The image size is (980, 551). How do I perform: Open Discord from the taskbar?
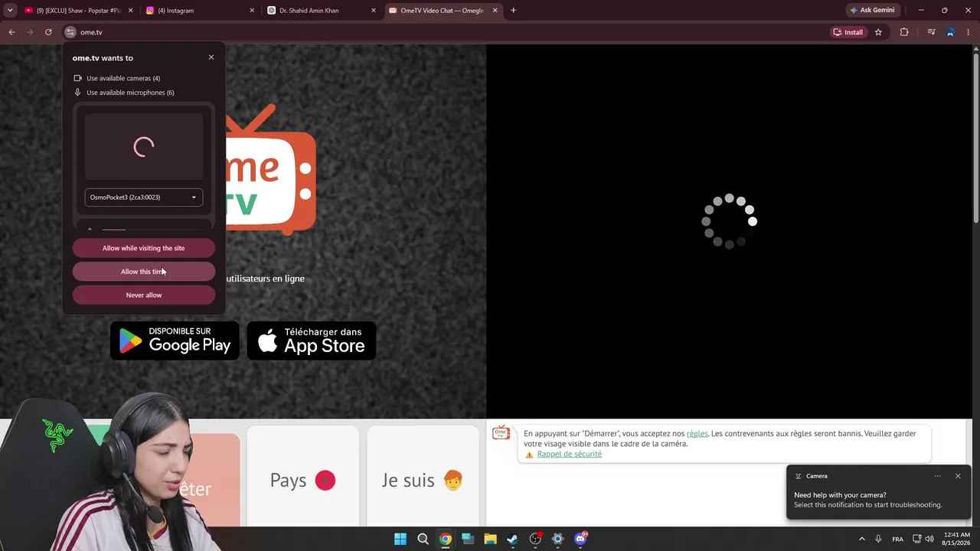pos(580,539)
